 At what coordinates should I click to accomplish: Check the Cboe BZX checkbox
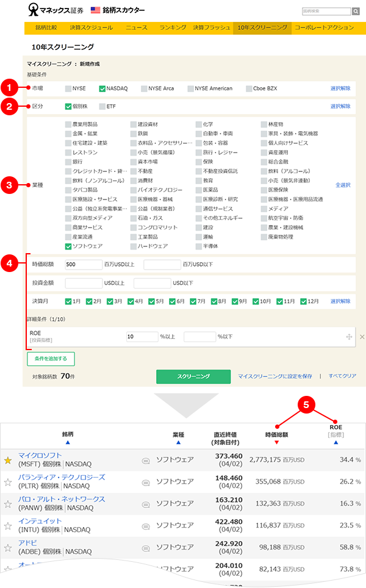coord(249,88)
